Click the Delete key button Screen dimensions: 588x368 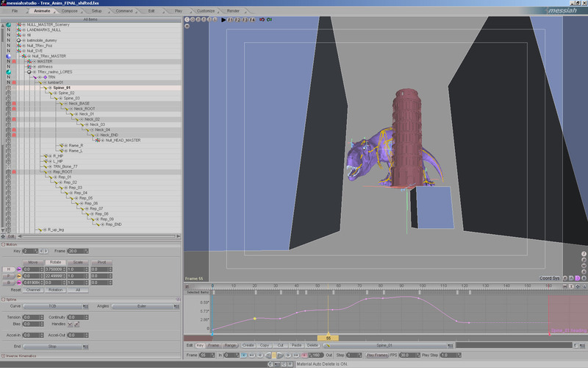312,344
